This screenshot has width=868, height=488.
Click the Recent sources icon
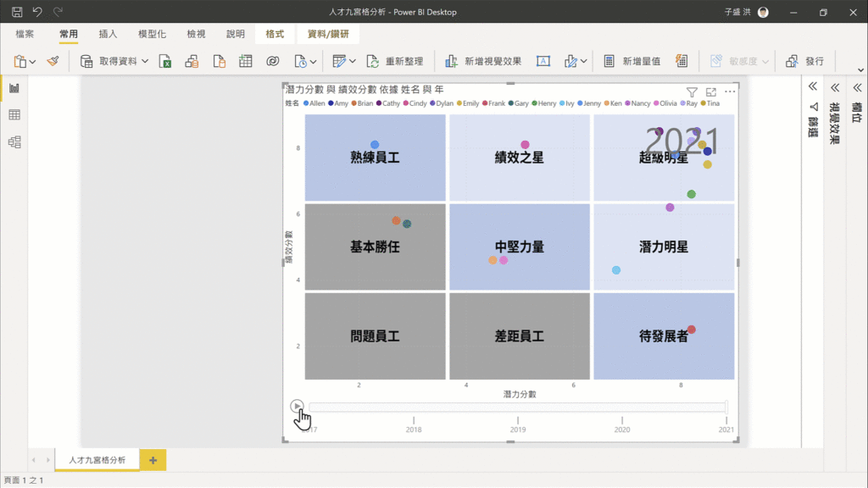[300, 61]
